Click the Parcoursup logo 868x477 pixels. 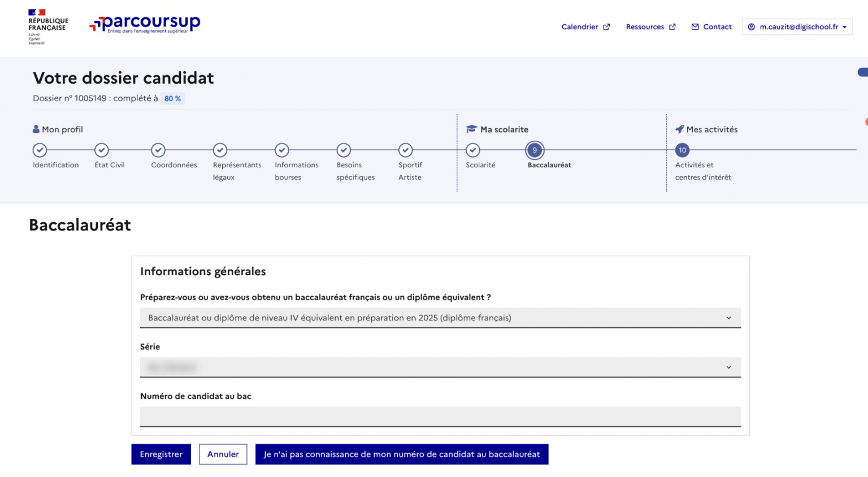(146, 25)
